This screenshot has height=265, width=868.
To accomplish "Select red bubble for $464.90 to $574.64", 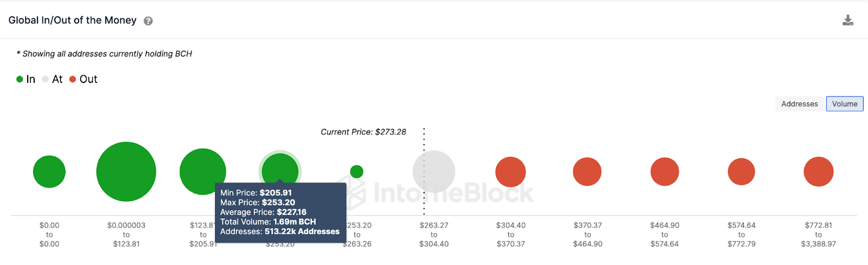I will 665,172.
